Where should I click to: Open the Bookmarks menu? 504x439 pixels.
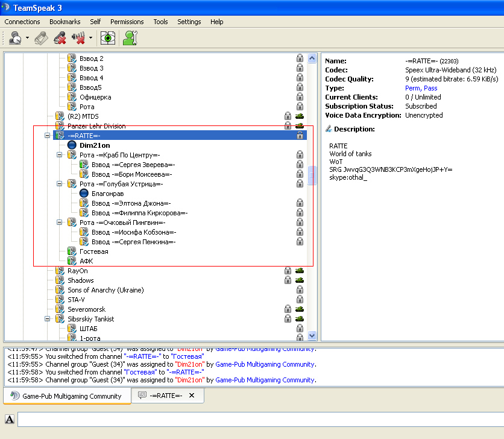65,22
